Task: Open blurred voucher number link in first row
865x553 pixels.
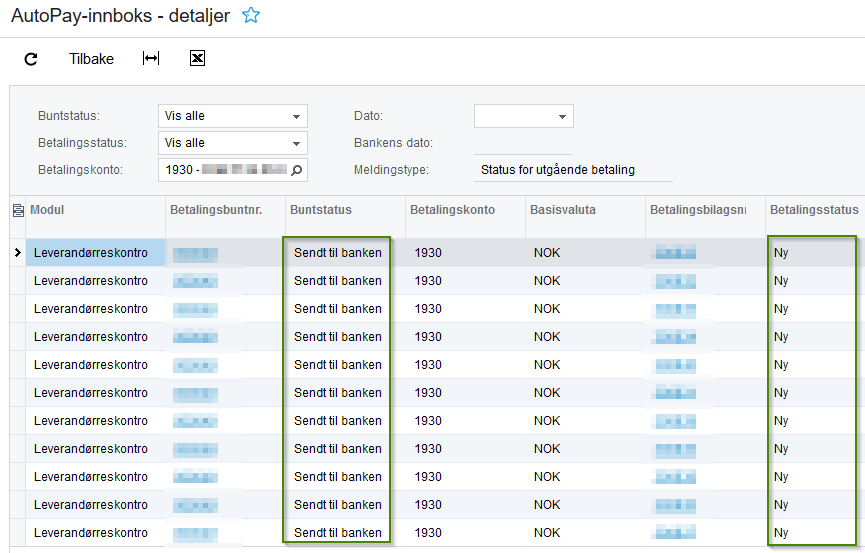Action: tap(674, 253)
